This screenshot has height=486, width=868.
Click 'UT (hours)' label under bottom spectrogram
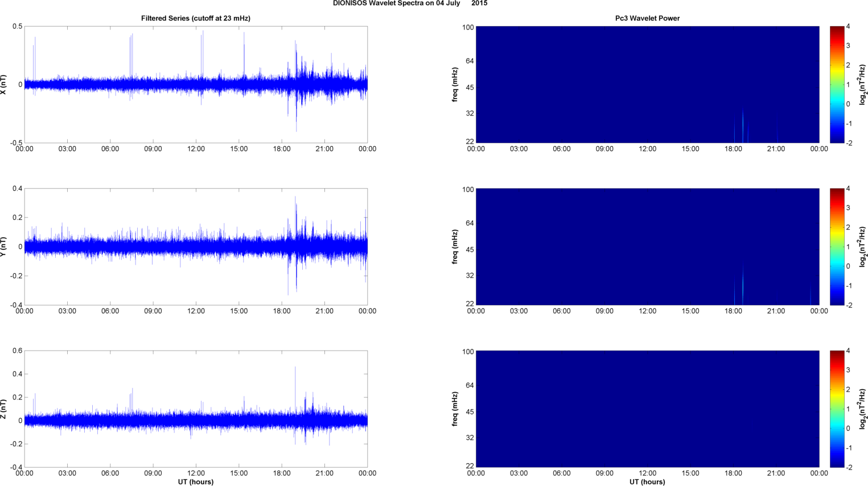[647, 481]
